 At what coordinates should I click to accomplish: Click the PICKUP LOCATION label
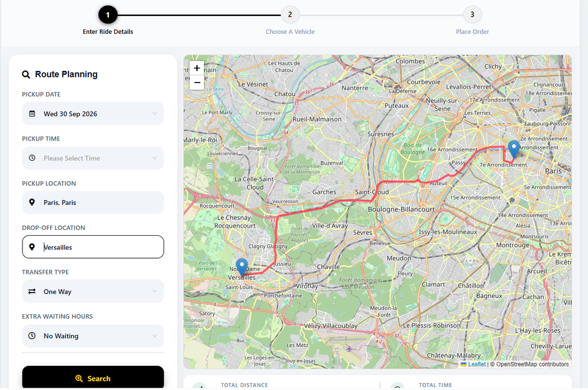tap(49, 183)
